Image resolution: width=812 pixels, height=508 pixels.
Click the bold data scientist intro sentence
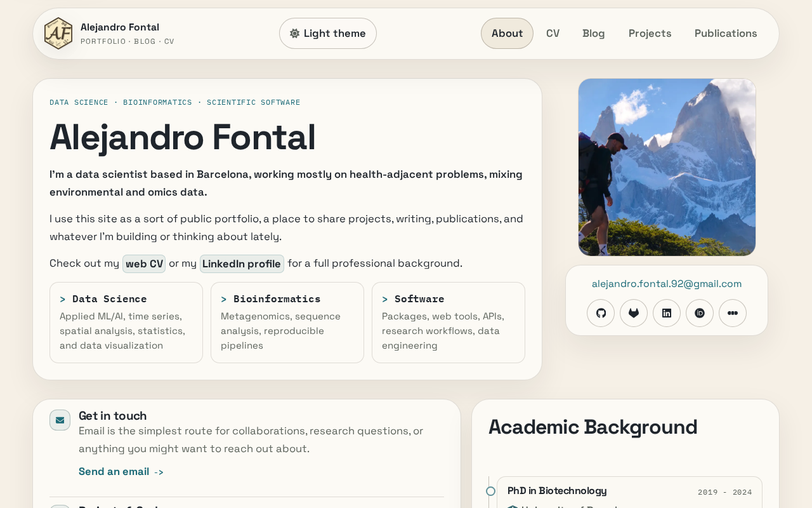point(286,184)
